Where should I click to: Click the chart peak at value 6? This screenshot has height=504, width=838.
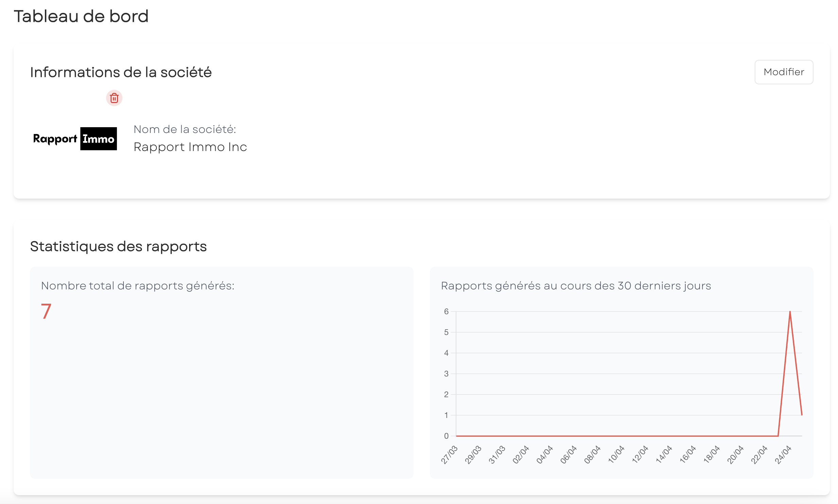coord(790,312)
